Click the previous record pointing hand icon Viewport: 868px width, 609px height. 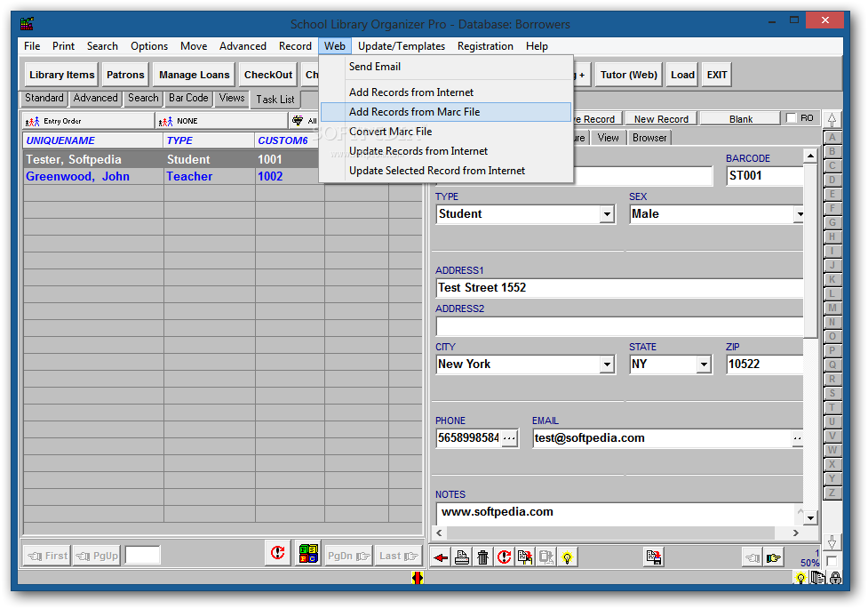753,557
